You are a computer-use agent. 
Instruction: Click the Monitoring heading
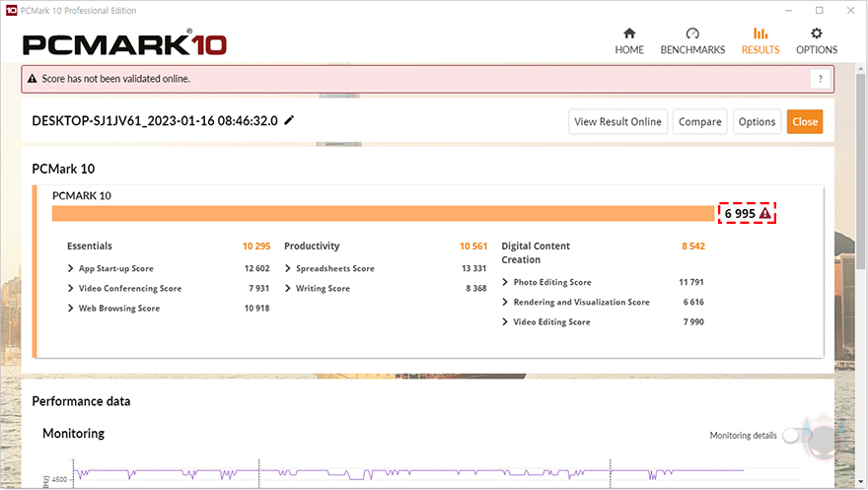pyautogui.click(x=74, y=434)
